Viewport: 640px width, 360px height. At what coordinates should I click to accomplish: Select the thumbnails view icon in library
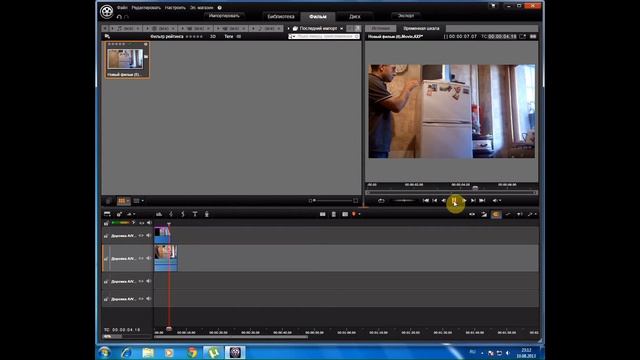123,201
